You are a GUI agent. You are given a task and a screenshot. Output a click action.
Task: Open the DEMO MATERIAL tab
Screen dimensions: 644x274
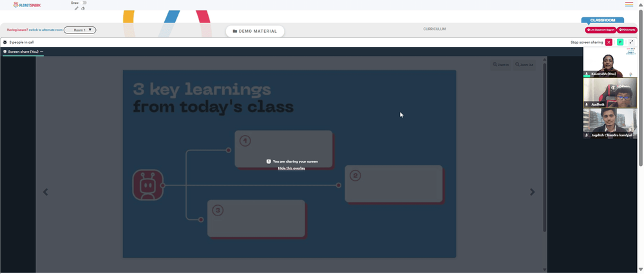pyautogui.click(x=254, y=31)
